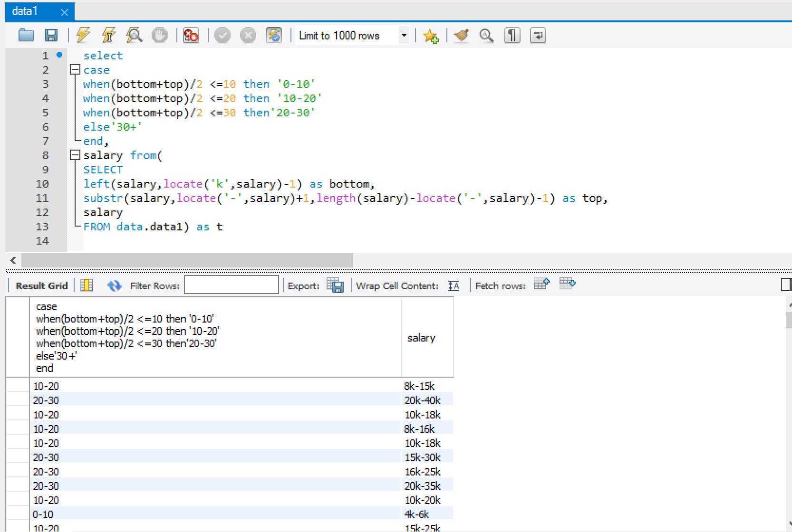Viewport: 792px width, 532px height.
Task: Collapse the subquery fold on line 8
Action: pos(75,155)
